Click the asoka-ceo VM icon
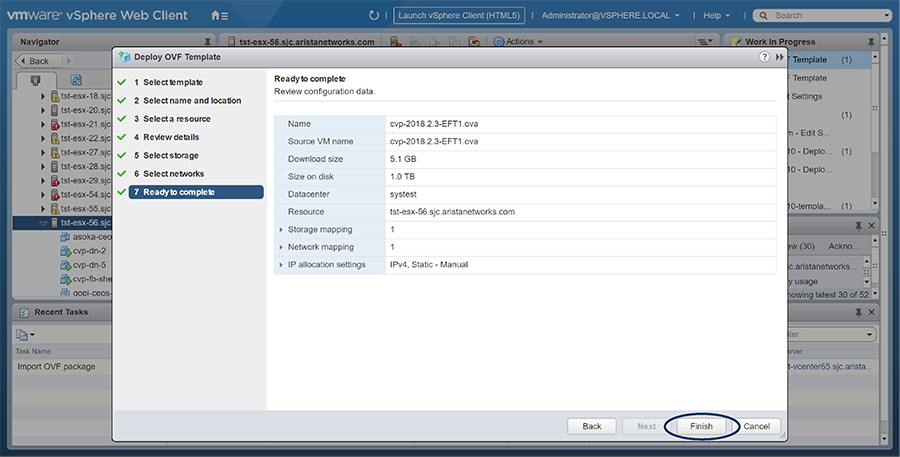This screenshot has width=900, height=457. [65, 237]
